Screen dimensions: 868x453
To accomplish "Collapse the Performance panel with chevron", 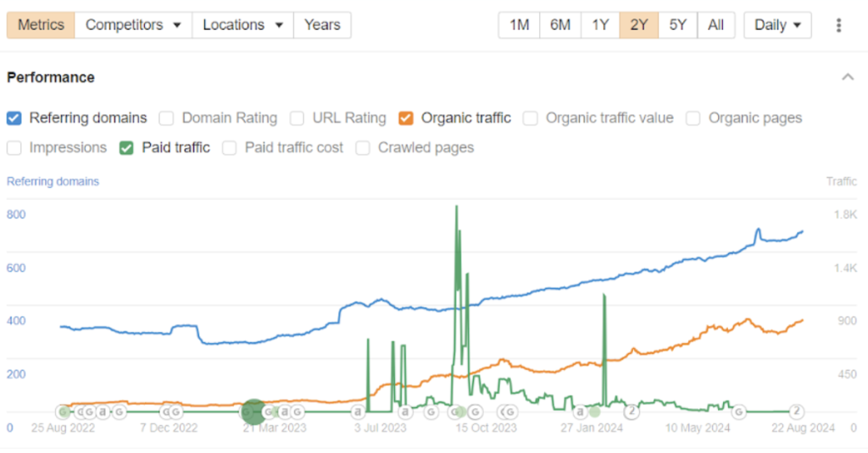I will [848, 77].
